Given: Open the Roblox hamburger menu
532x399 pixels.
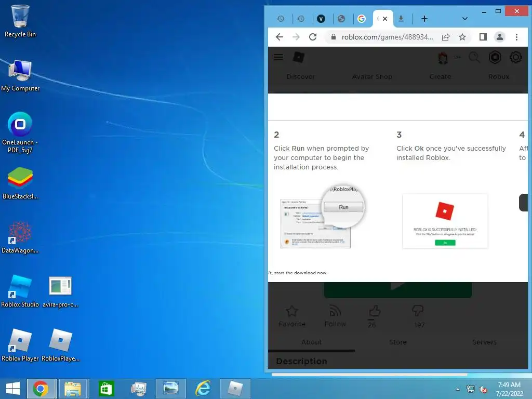Looking at the screenshot, I should tap(278, 57).
